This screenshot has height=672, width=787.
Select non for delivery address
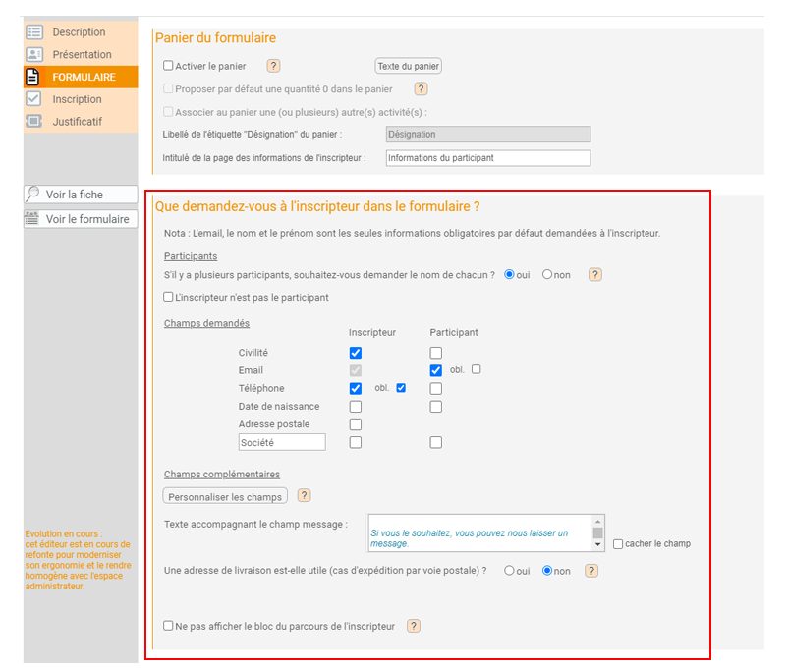[x=547, y=571]
